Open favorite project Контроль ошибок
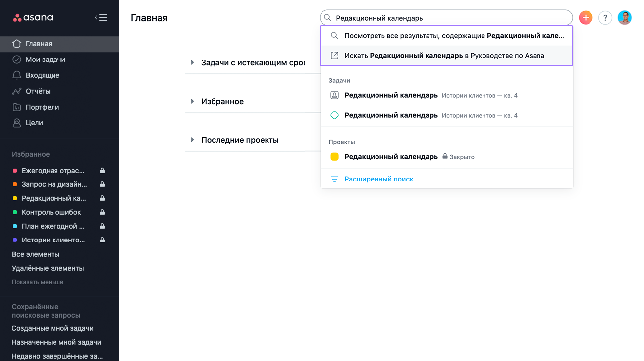Viewport: 644px width, 361px height. pyautogui.click(x=52, y=212)
